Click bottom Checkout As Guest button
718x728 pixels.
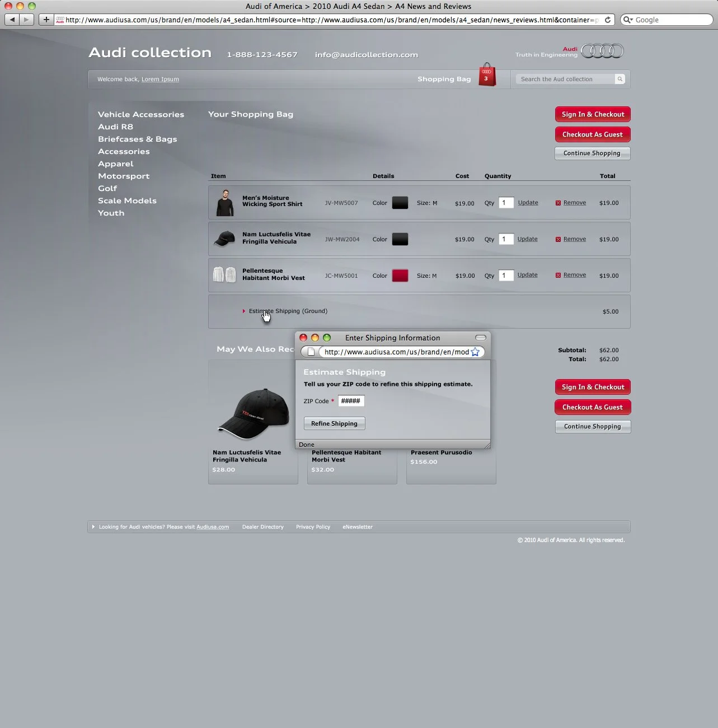pos(593,407)
